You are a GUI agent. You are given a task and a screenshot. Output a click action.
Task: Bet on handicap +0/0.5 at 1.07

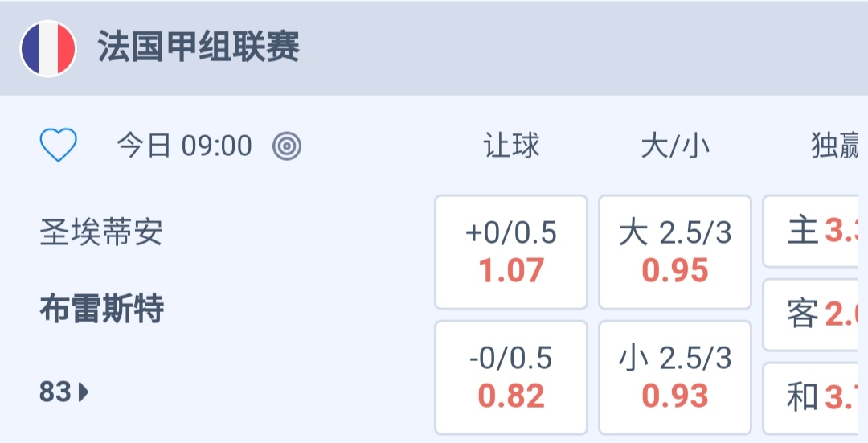pos(511,252)
